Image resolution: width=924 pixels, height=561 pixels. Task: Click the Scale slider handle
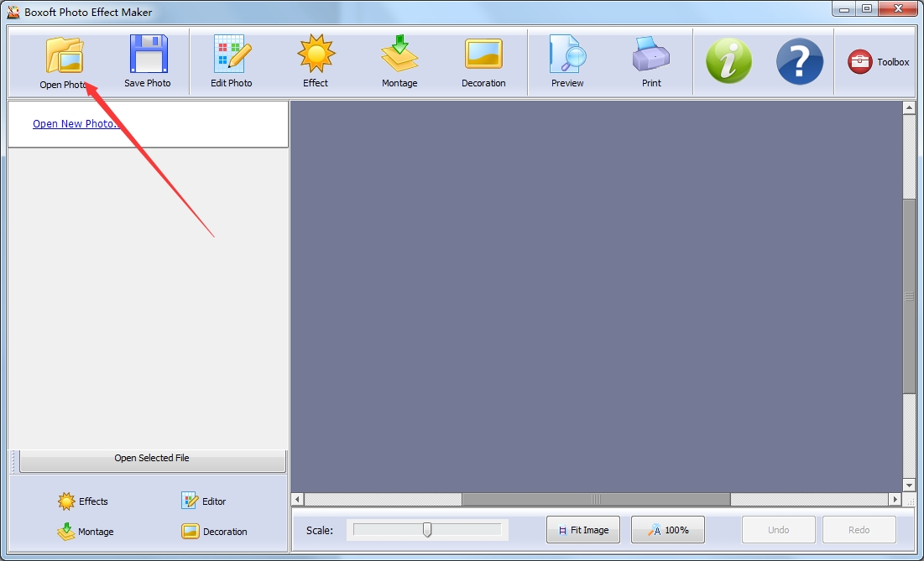coord(427,530)
